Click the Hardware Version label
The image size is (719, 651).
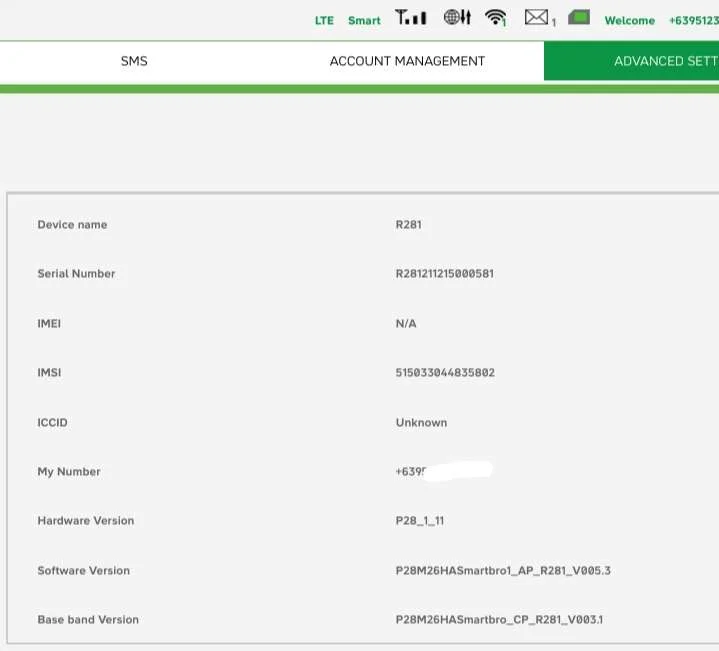click(86, 521)
